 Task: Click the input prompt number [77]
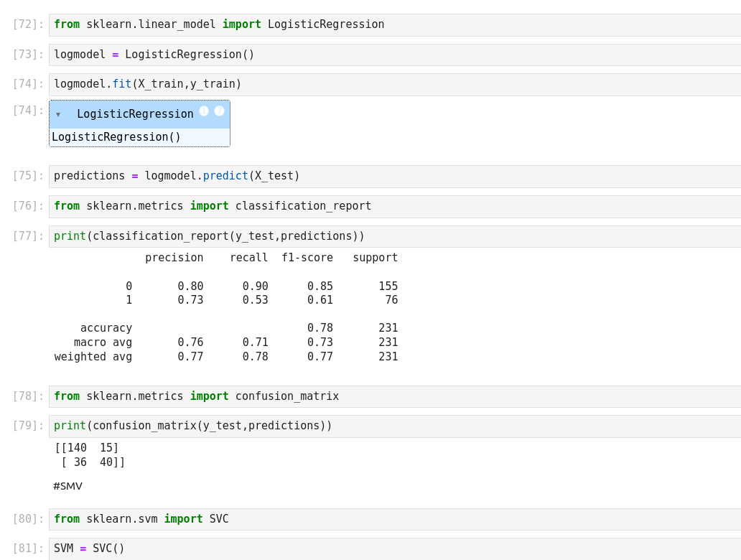28,236
